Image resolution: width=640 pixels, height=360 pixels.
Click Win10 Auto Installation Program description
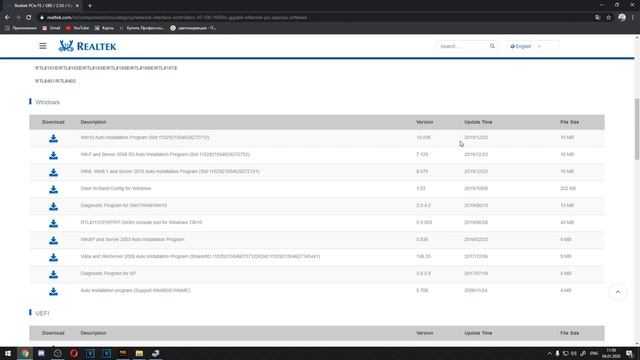click(145, 138)
